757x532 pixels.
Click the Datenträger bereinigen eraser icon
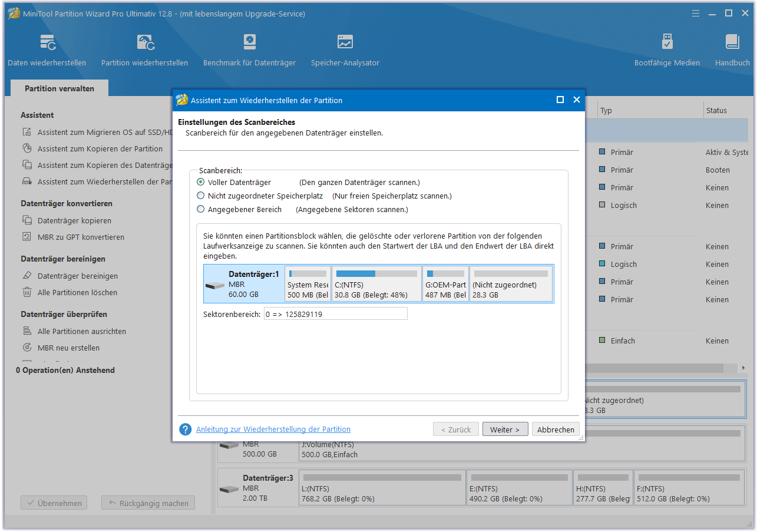(27, 276)
